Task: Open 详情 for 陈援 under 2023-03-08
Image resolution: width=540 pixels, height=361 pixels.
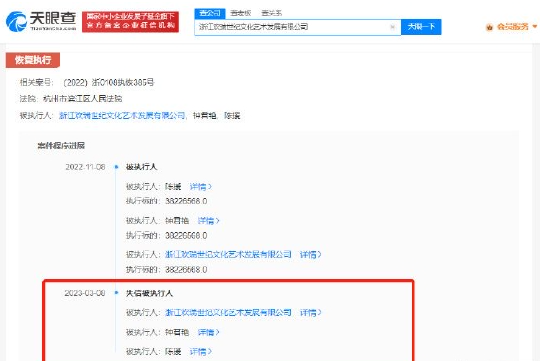Action: tap(201, 352)
